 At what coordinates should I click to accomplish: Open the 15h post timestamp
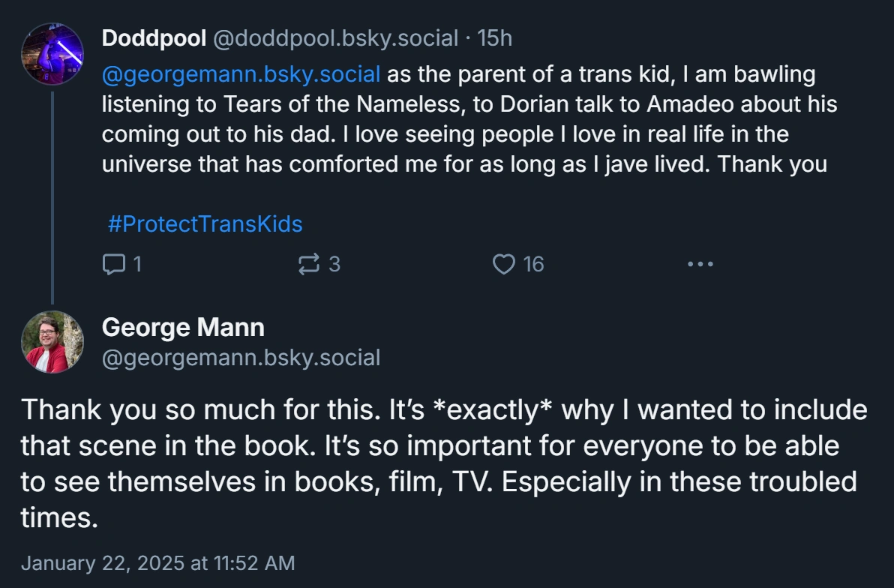tap(495, 38)
